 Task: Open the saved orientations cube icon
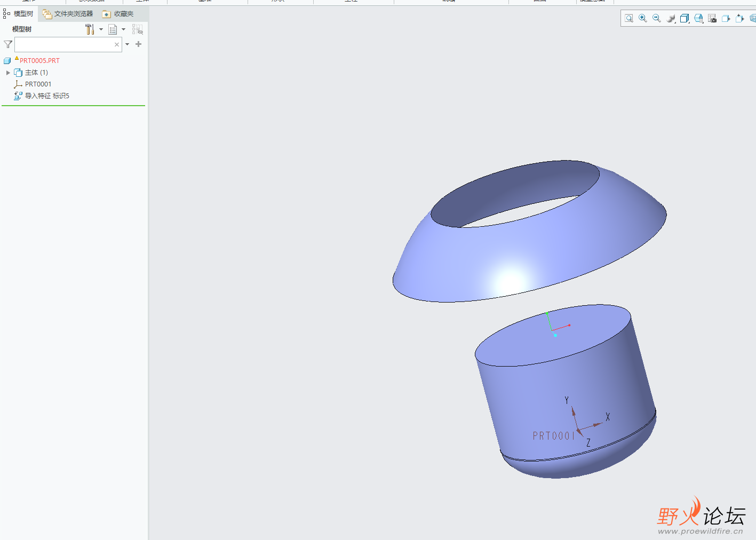click(685, 19)
